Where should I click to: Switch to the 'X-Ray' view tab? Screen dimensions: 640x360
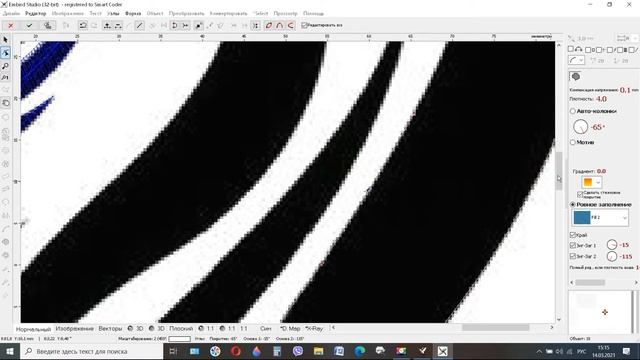click(314, 328)
